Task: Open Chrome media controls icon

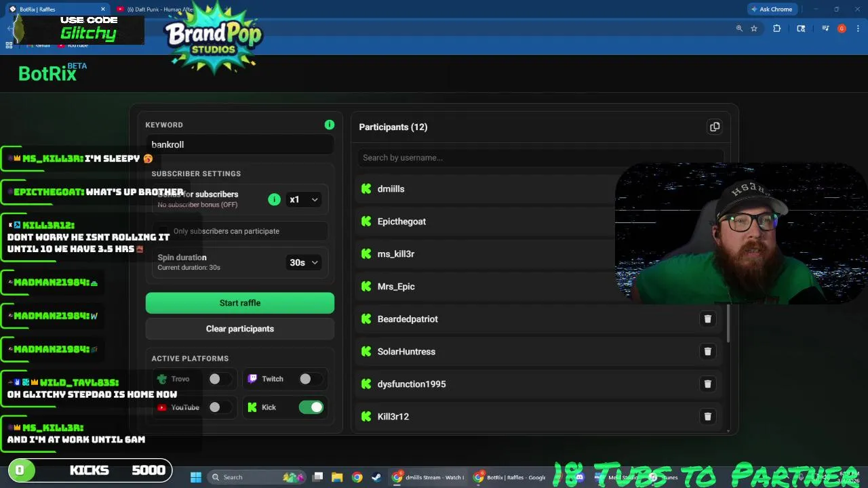Action: pos(825,28)
